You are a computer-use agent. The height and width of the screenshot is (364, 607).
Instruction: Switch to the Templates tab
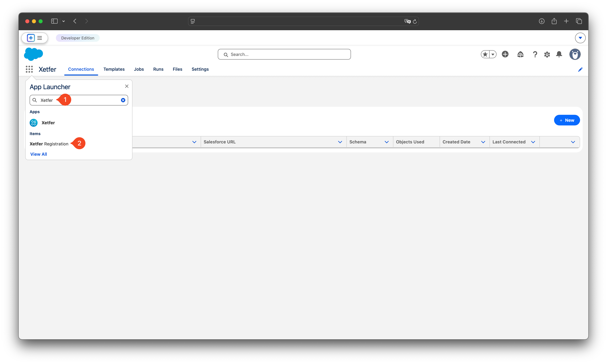(x=114, y=69)
